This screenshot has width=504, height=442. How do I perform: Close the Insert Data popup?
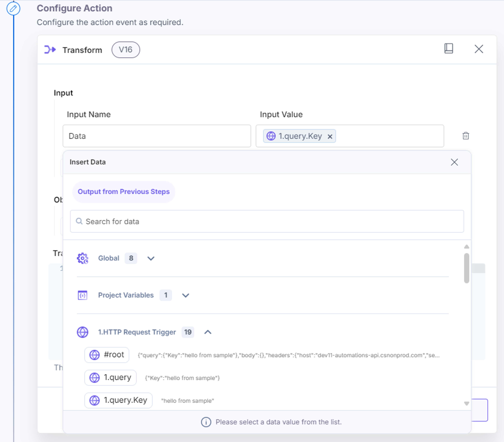point(454,162)
